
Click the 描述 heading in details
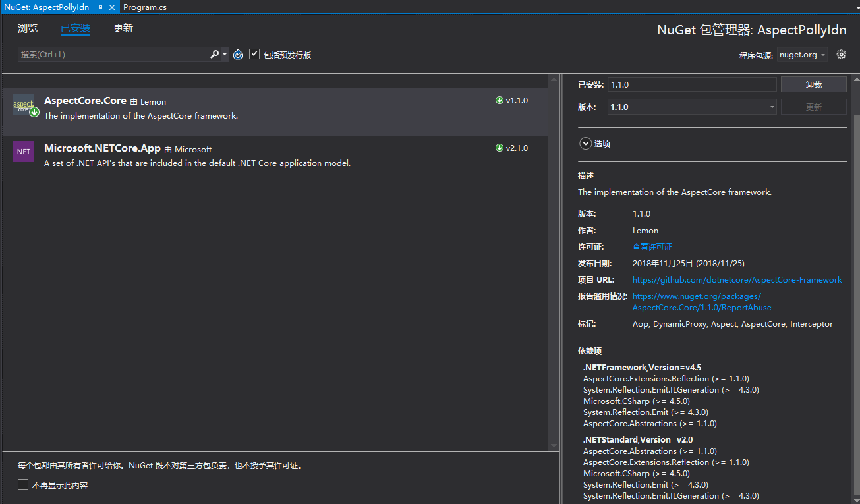[x=586, y=176]
